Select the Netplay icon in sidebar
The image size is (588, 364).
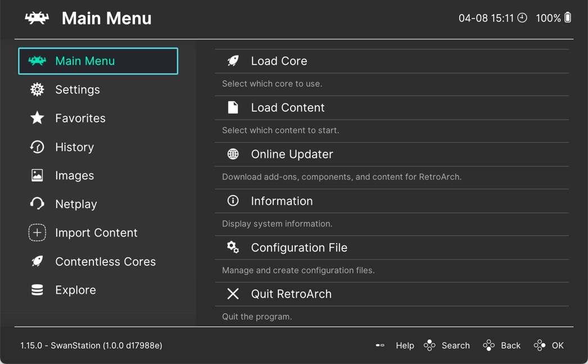[x=37, y=204]
